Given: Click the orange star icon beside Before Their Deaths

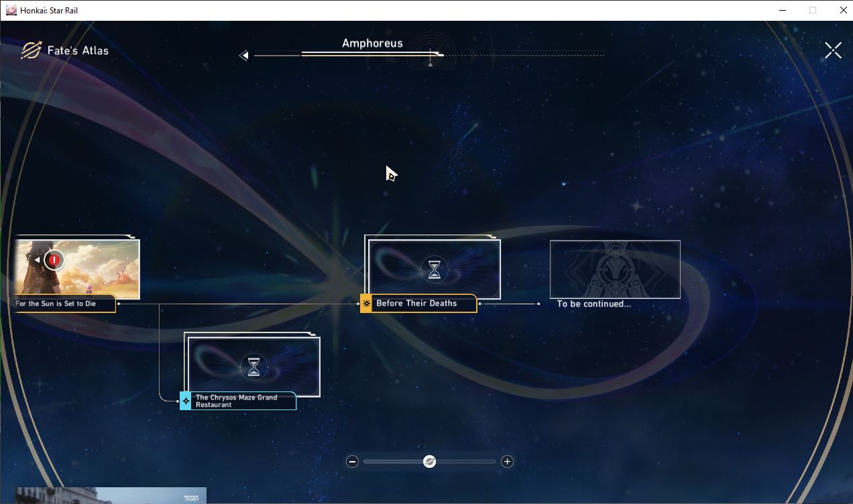Looking at the screenshot, I should 366,304.
